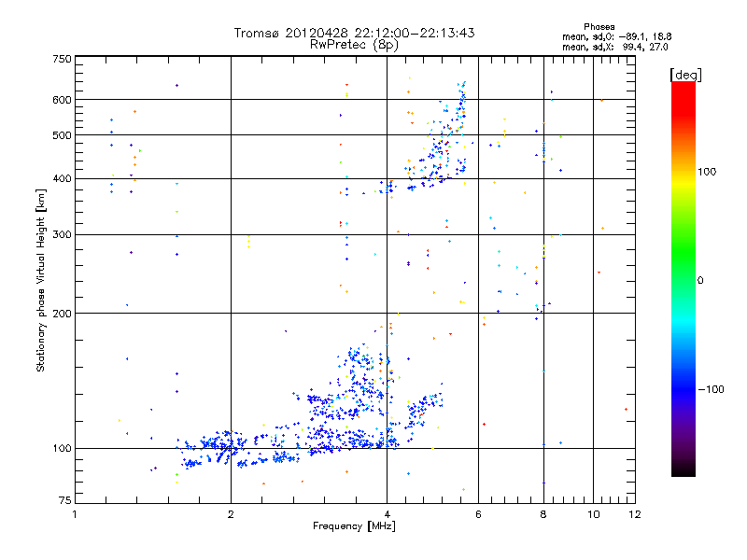The height and width of the screenshot is (560, 747).
Task: Click the black bottom end of the colorbar
Action: (x=684, y=469)
